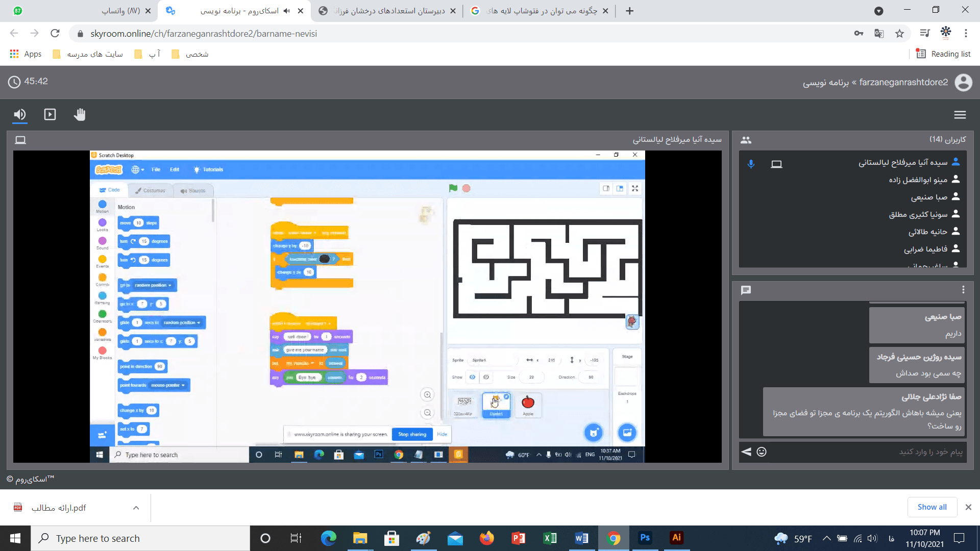Open the Skyroom hamburger menu
Image resolution: width=980 pixels, height=551 pixels.
coord(960,115)
